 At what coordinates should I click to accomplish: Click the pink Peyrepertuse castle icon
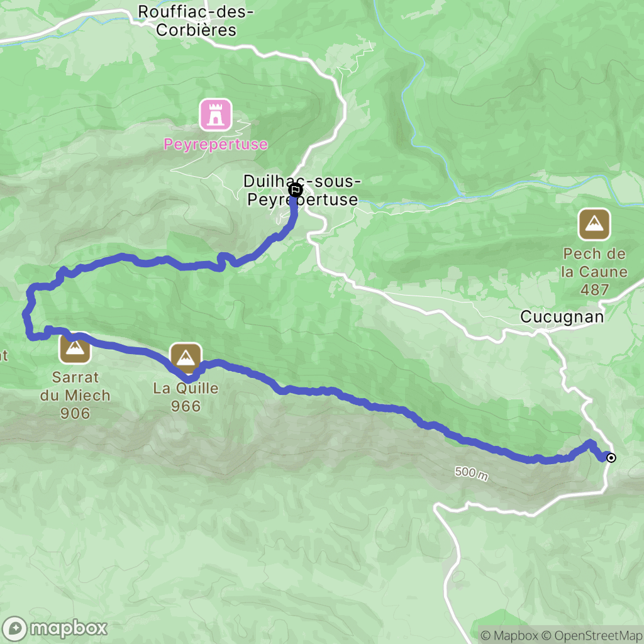click(x=216, y=115)
